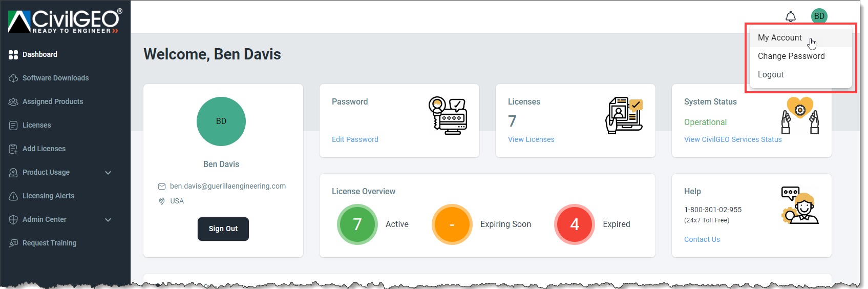This screenshot has width=868, height=289.
Task: Select Logout from the user menu
Action: coord(770,75)
